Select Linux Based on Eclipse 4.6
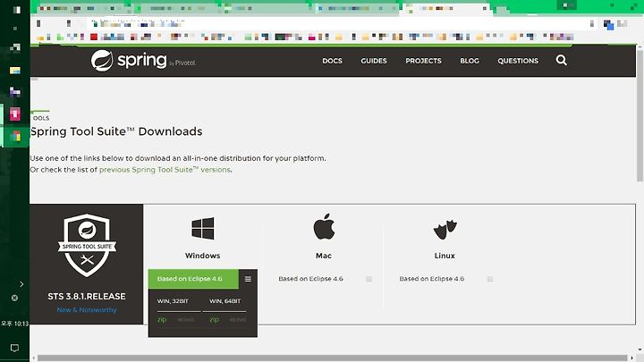The image size is (644, 362). click(x=432, y=279)
